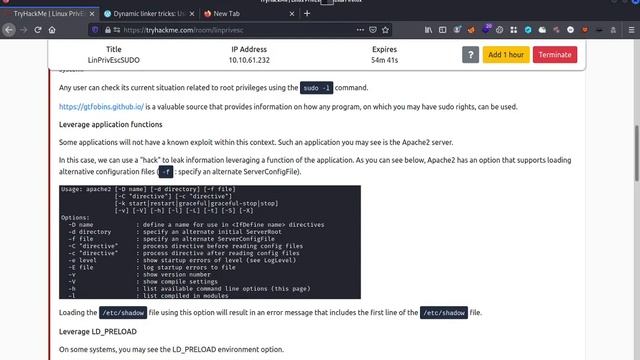640x360 pixels.
Task: Save page to Pocket
Action: tap(373, 30)
